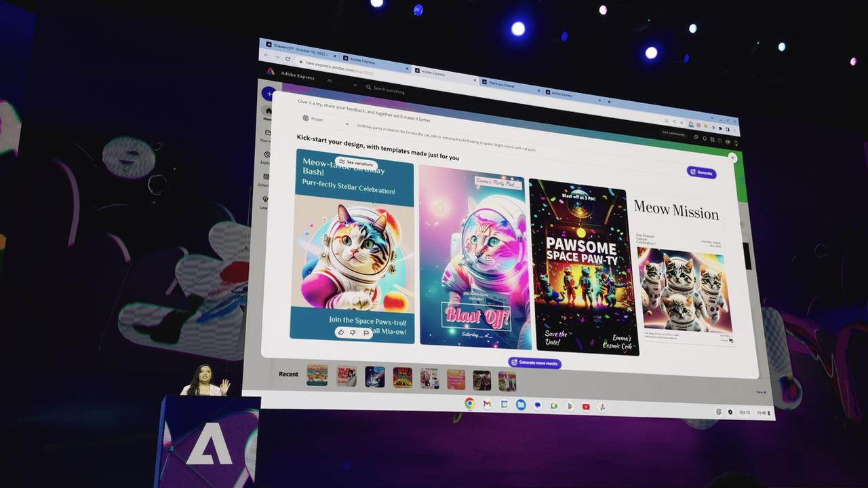
Task: Click "Generate more results" button
Action: pos(534,363)
